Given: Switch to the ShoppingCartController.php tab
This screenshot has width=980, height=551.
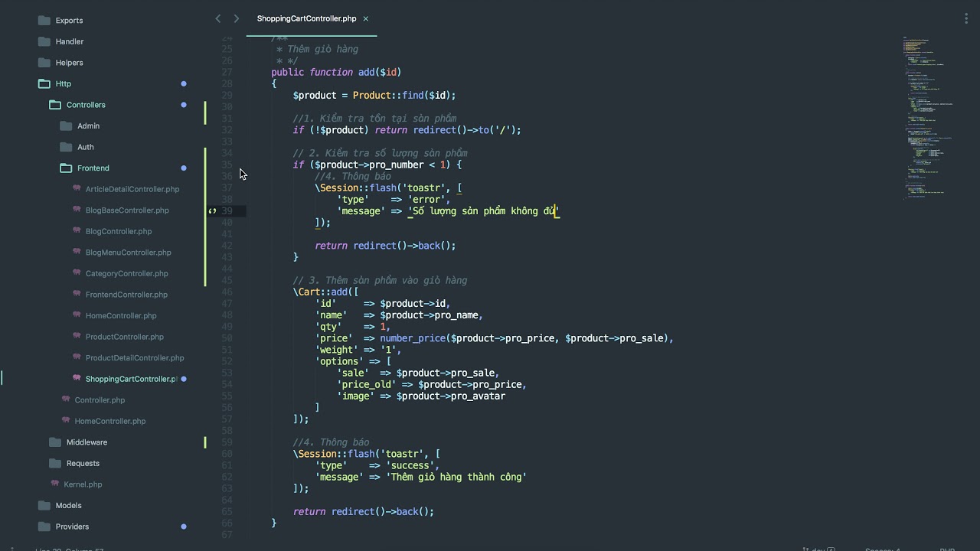Looking at the screenshot, I should point(306,18).
